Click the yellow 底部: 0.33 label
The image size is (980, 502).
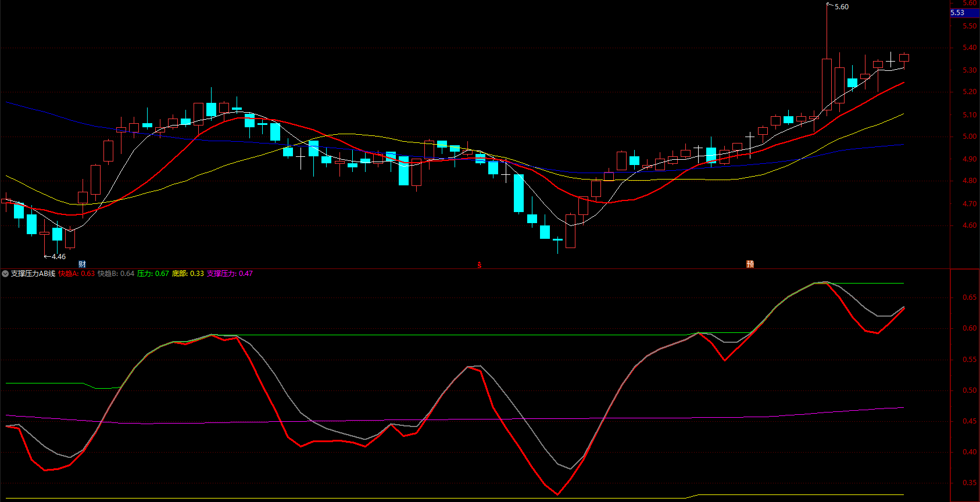pyautogui.click(x=188, y=274)
